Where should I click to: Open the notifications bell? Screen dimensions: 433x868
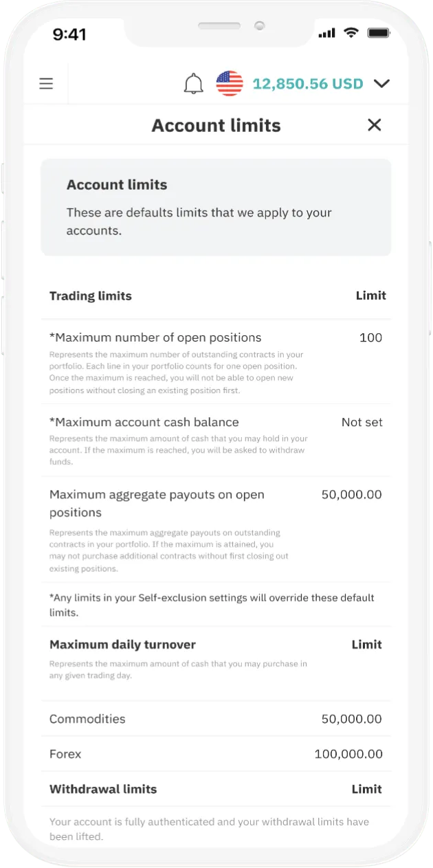(193, 82)
